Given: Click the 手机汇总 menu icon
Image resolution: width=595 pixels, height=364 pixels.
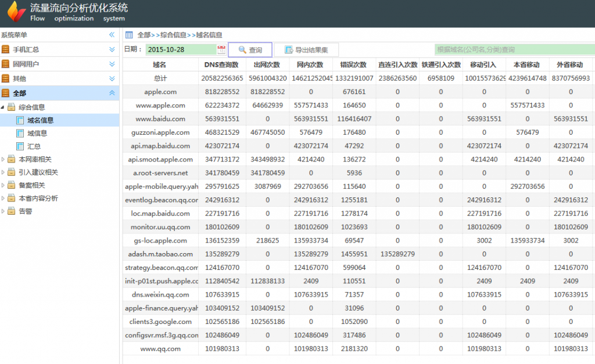Looking at the screenshot, I should [5, 49].
